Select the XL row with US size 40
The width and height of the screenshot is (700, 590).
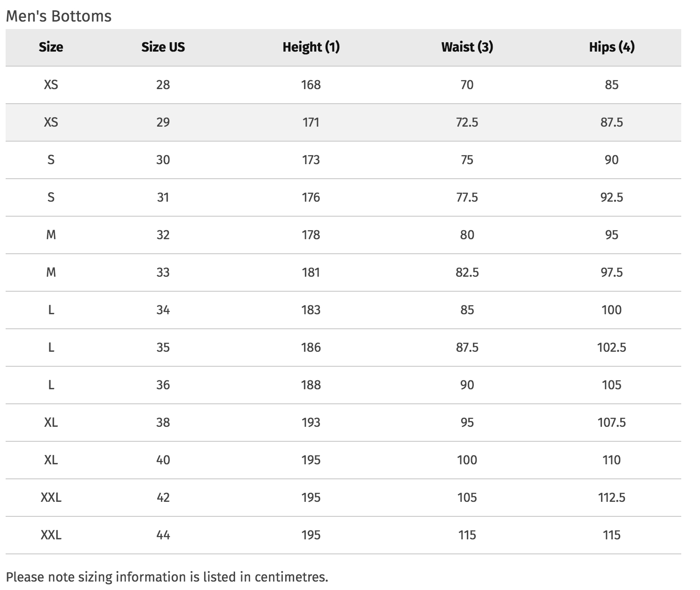click(343, 460)
